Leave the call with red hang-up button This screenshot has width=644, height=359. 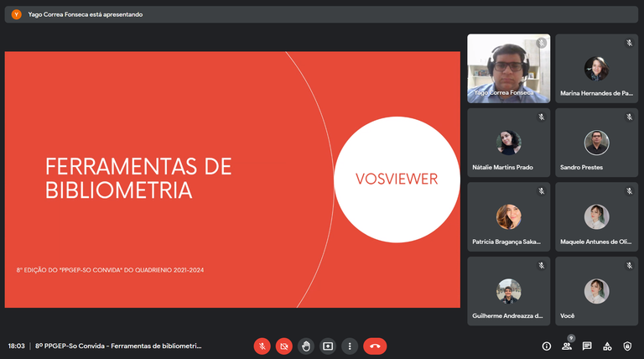(375, 346)
